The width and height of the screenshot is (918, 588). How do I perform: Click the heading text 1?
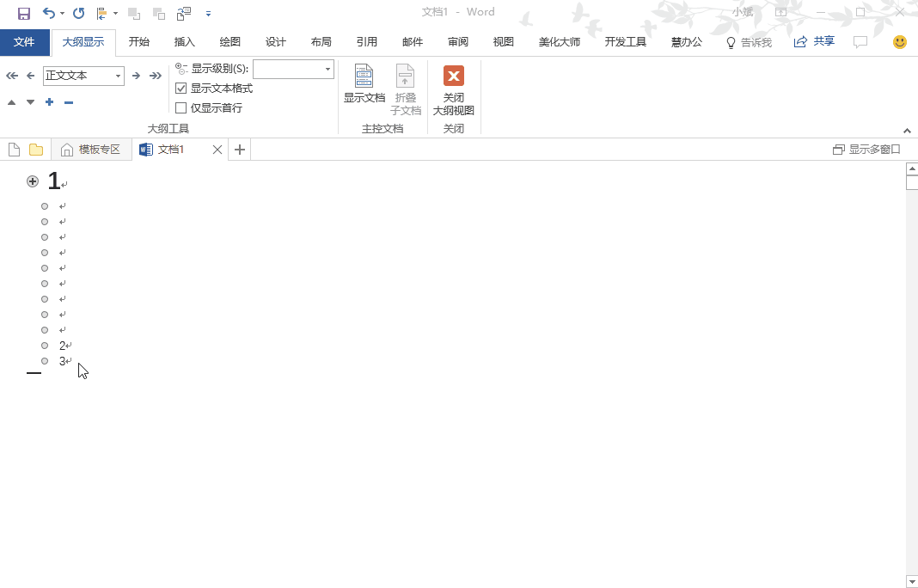click(x=54, y=181)
